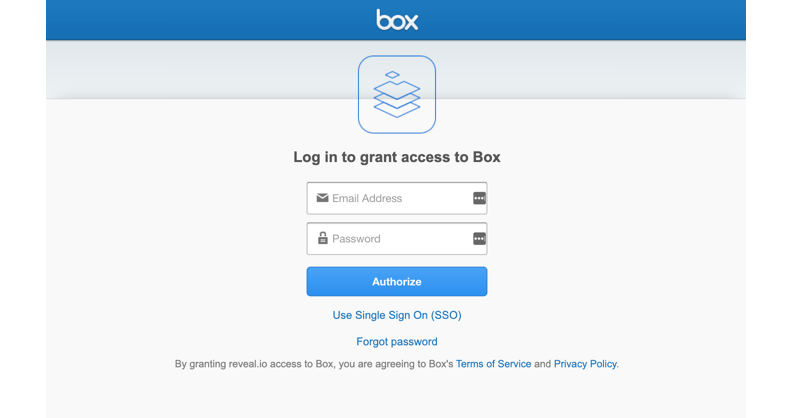Click the blue Authorize button
This screenshot has width=800, height=418.
(x=397, y=281)
